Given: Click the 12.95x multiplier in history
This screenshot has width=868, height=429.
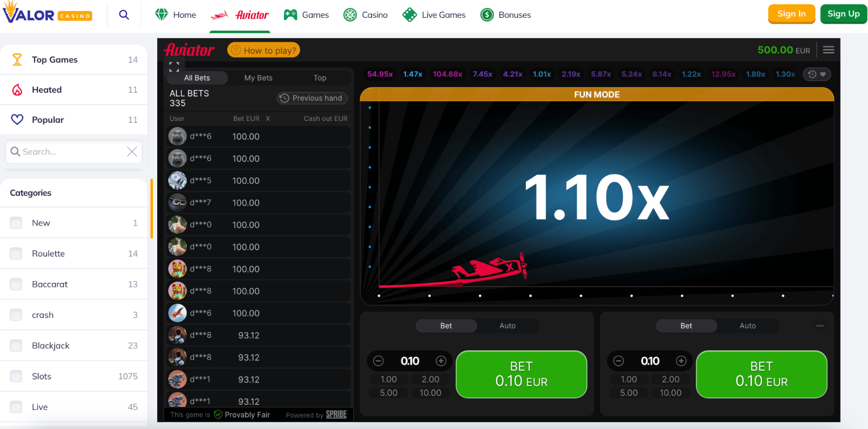Looking at the screenshot, I should pyautogui.click(x=723, y=74).
